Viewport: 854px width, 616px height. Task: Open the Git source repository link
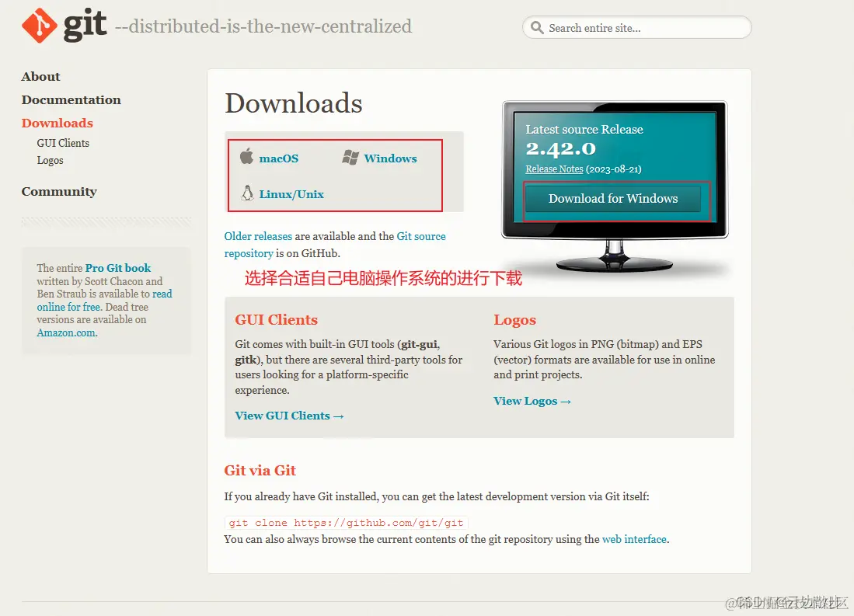pos(335,245)
